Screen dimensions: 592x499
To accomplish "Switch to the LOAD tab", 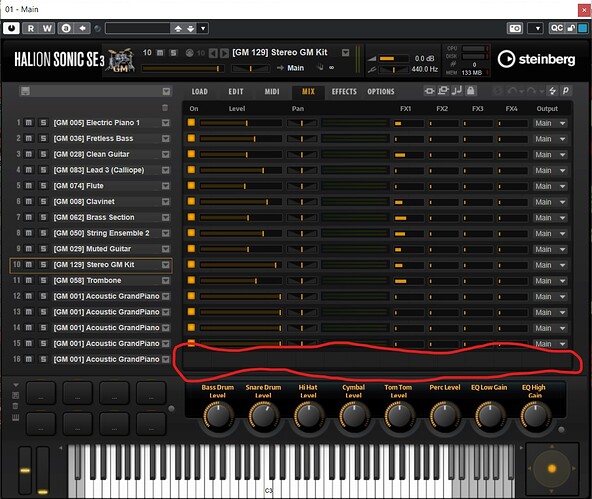I will tap(199, 92).
